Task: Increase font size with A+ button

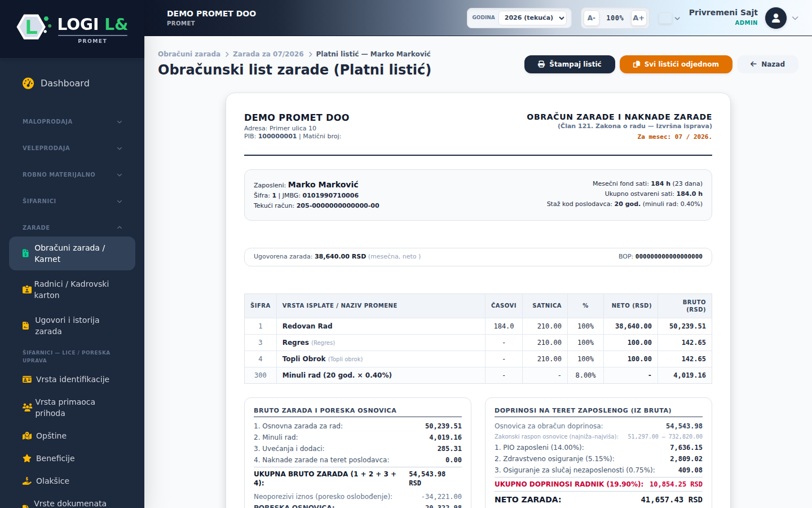Action: click(x=638, y=18)
